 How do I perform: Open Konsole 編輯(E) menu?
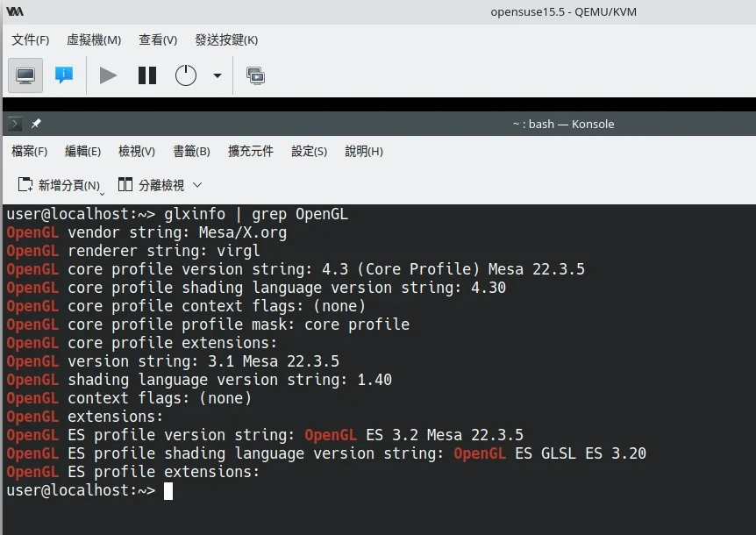coord(83,152)
